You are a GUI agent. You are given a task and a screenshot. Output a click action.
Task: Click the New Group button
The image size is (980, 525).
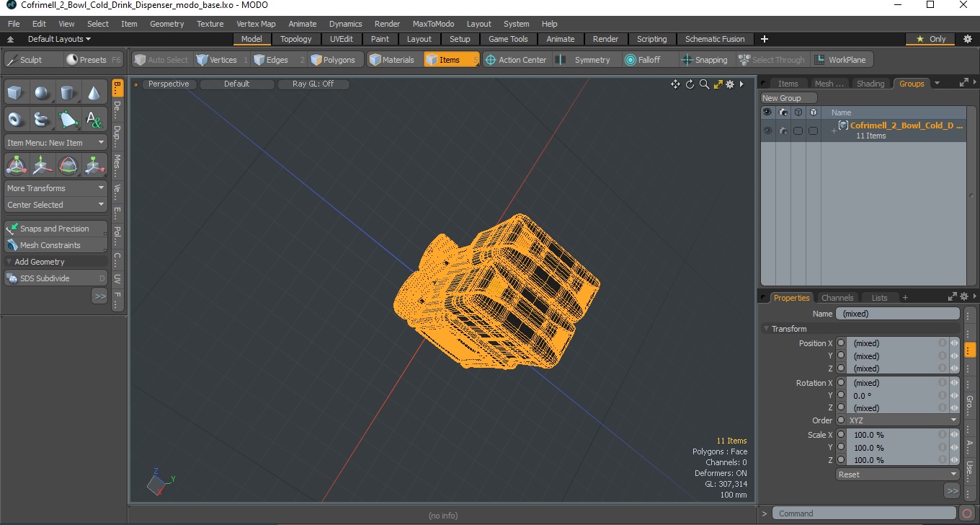(x=789, y=98)
